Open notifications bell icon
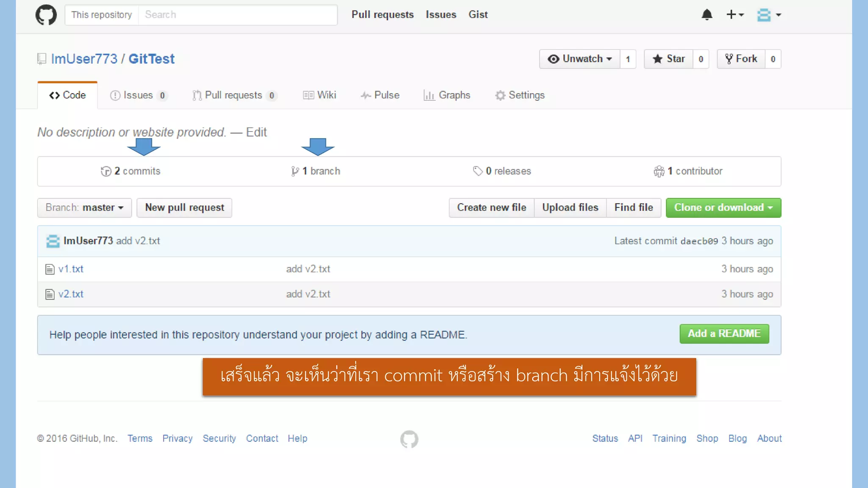Viewport: 868px width, 488px height. pyautogui.click(x=707, y=15)
